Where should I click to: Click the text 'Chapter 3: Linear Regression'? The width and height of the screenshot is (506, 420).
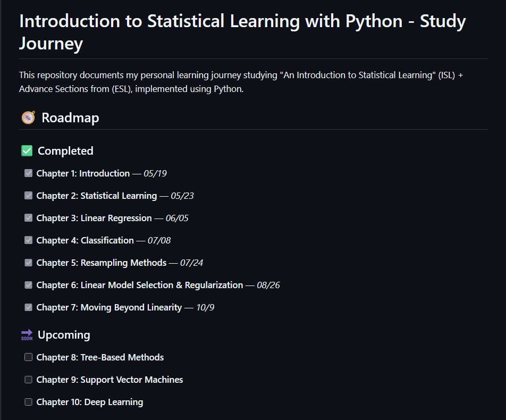coord(94,218)
